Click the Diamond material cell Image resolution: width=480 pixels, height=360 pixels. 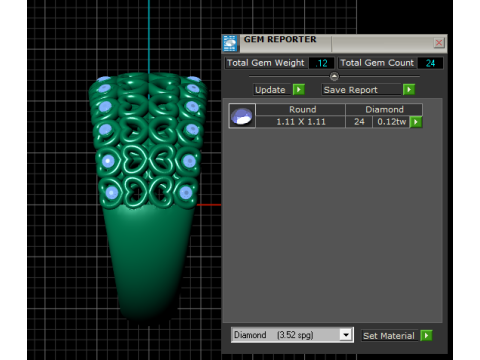[384, 110]
